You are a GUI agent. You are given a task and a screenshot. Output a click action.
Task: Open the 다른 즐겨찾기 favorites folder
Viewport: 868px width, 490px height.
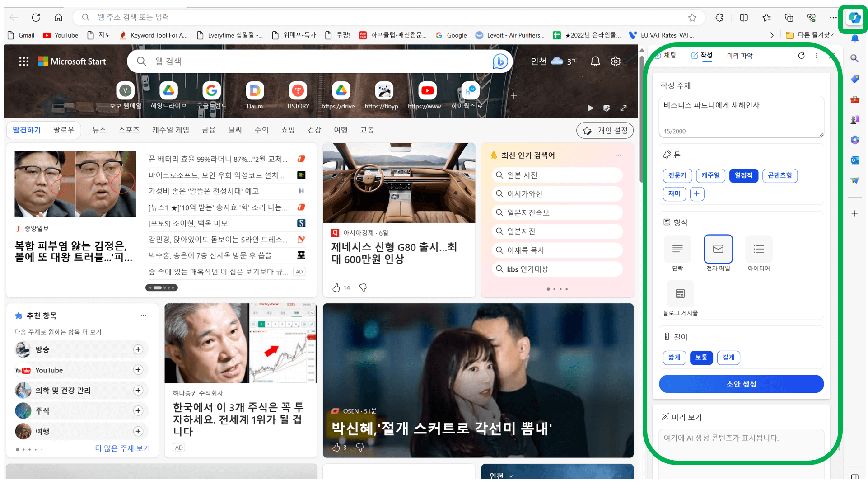[811, 35]
